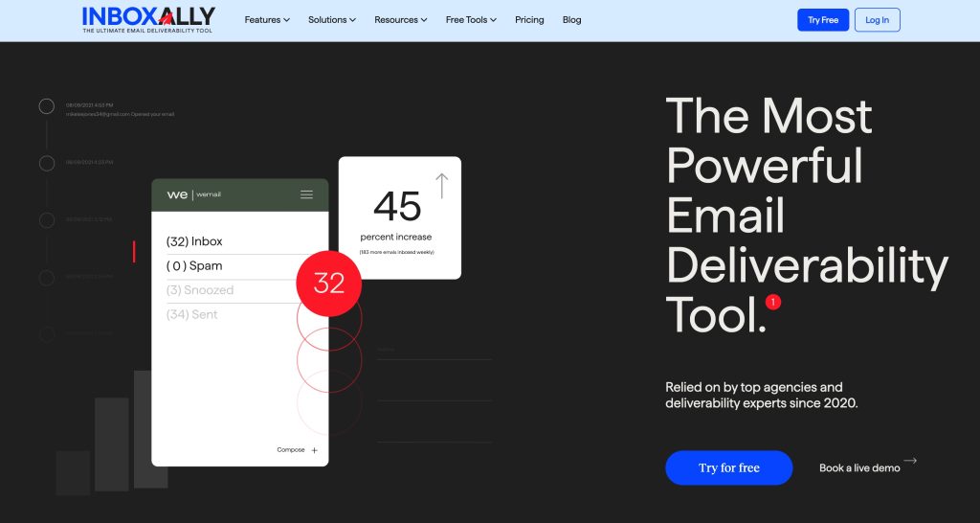Go to the Pricing page
Viewport: 980px width, 523px height.
pyautogui.click(x=529, y=20)
